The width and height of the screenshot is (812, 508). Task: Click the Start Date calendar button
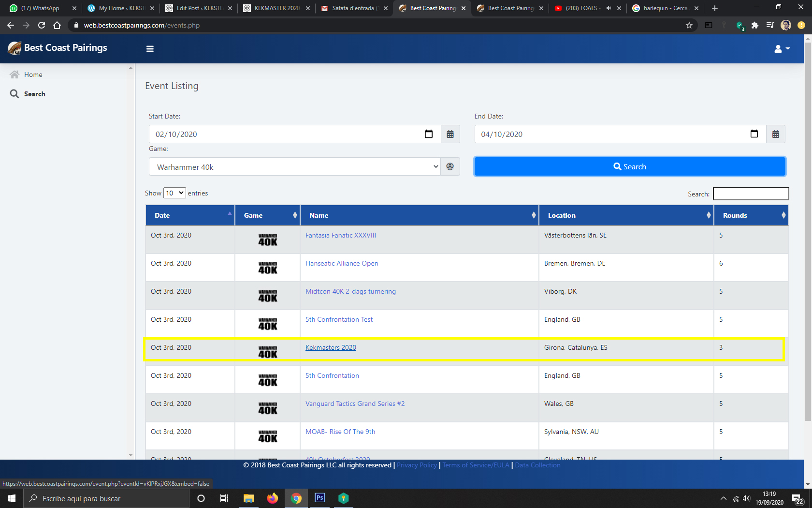tap(450, 134)
